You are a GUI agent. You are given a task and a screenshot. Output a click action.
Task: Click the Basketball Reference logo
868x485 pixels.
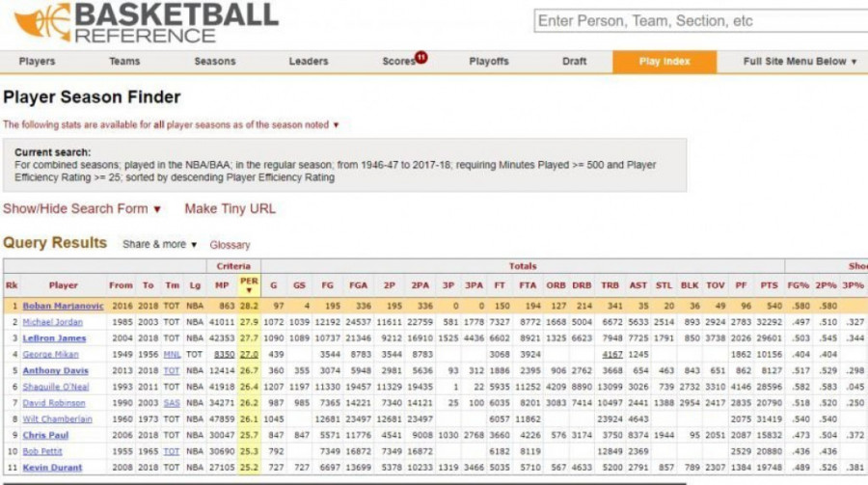coord(145,23)
